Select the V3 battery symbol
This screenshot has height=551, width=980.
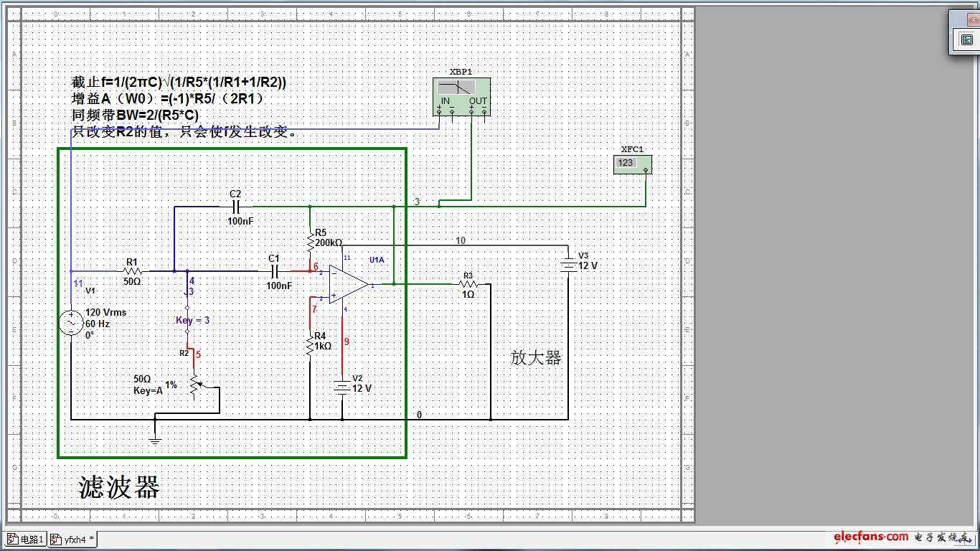[568, 265]
